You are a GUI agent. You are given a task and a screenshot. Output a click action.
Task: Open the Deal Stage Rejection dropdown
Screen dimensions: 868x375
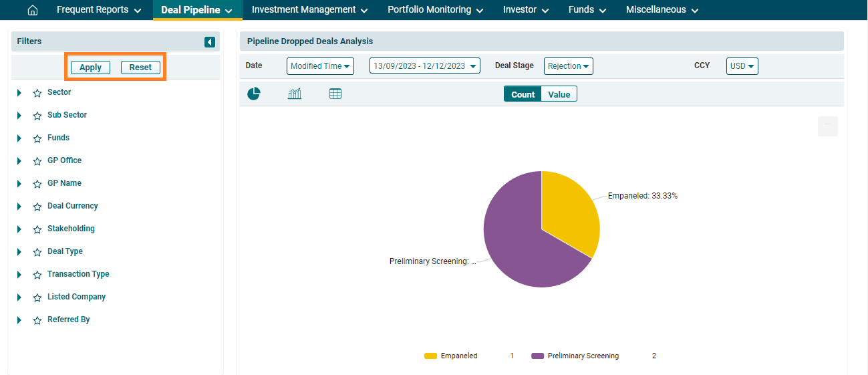click(568, 66)
